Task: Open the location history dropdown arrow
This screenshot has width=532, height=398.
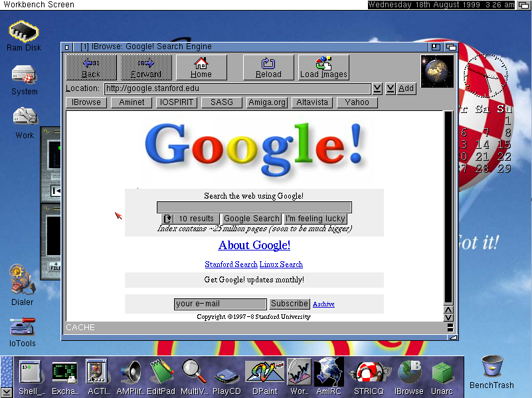Action: point(377,89)
